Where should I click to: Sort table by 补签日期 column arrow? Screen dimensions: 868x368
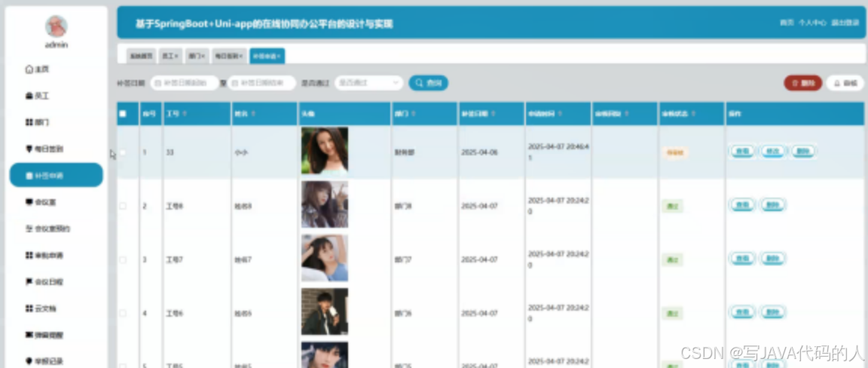tap(493, 114)
